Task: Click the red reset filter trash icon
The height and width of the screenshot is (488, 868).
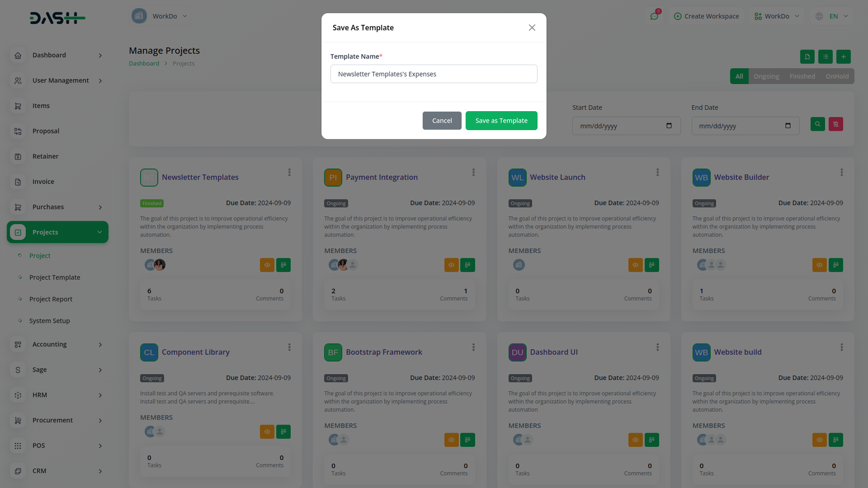Action: pos(835,124)
